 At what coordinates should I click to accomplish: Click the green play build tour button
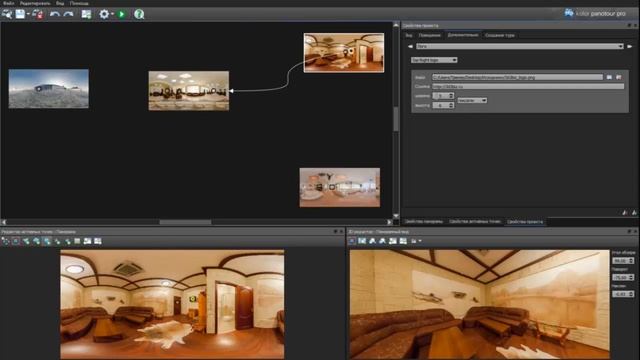(122, 14)
